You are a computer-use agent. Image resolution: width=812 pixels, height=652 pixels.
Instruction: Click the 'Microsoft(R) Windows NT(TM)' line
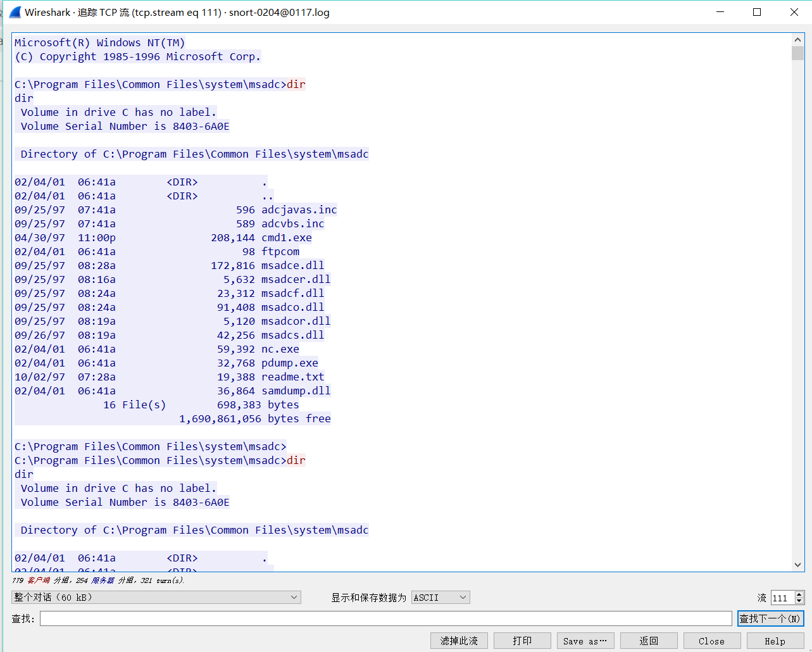coord(100,42)
